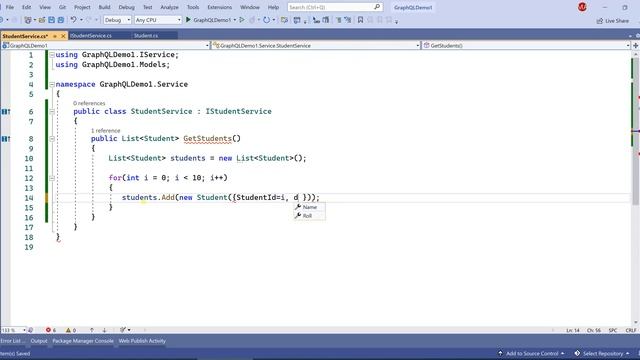The height and width of the screenshot is (360, 640).
Task: Open the Tools menu
Action: (x=193, y=7)
